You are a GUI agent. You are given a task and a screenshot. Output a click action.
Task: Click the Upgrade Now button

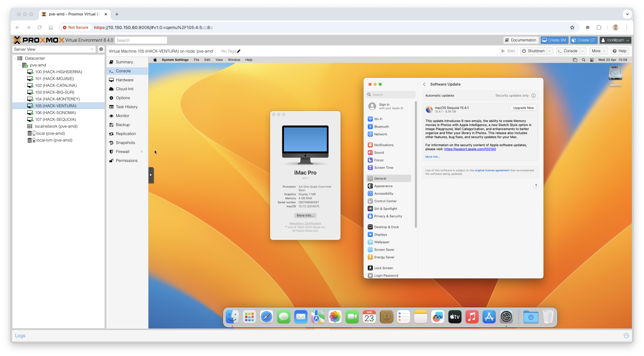(523, 108)
